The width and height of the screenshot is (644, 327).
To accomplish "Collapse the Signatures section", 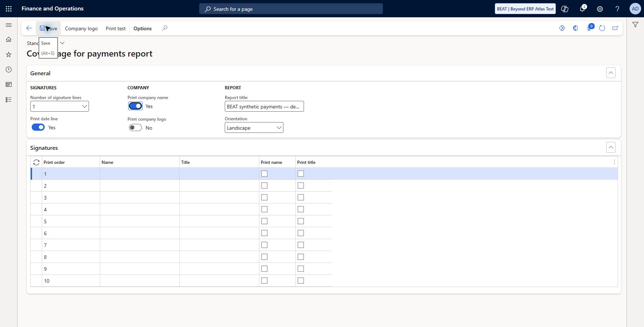I will click(611, 147).
